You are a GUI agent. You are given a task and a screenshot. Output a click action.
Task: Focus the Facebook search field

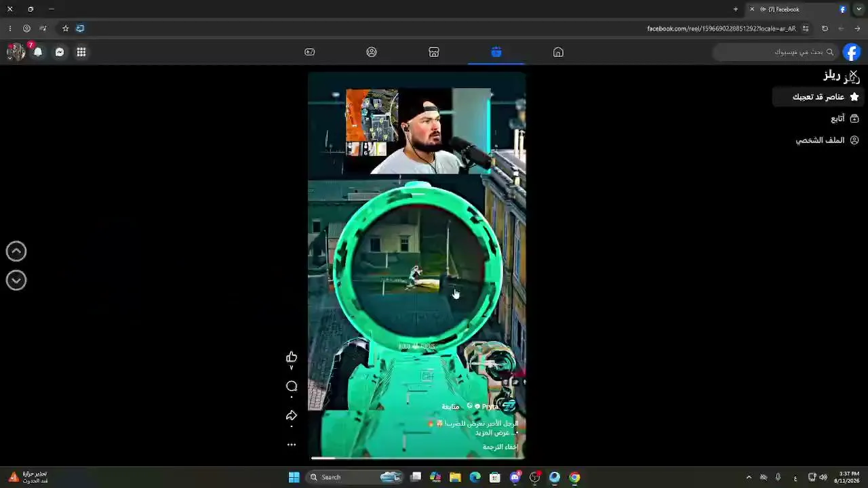click(776, 52)
